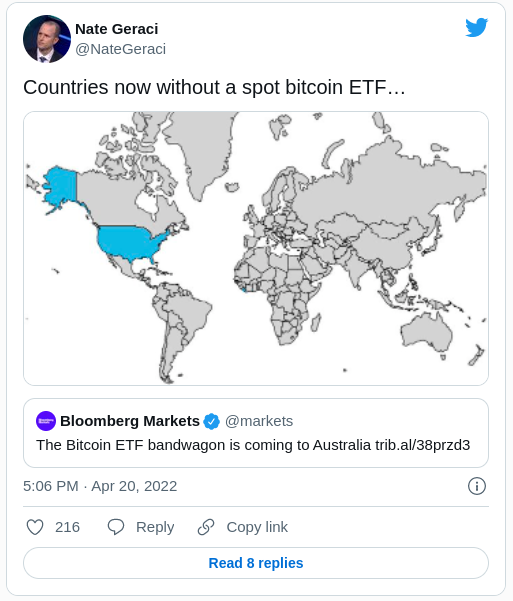Viewport: 513px width, 601px height.
Task: Click the Twitter bird logo
Action: pos(477,27)
